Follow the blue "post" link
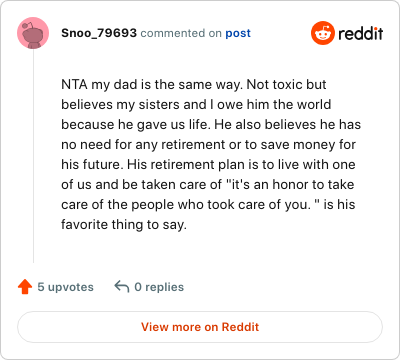Image resolution: width=400 pixels, height=360 pixels. point(238,33)
